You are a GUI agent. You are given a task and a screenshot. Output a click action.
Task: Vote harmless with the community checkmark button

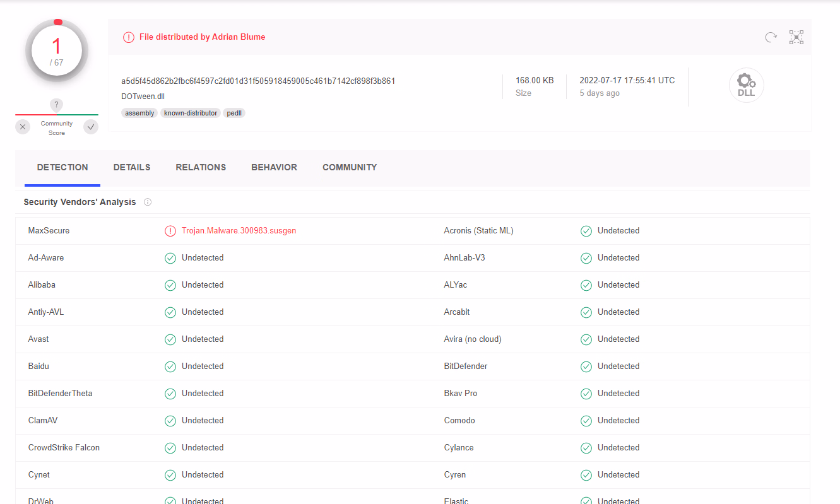coord(91,127)
